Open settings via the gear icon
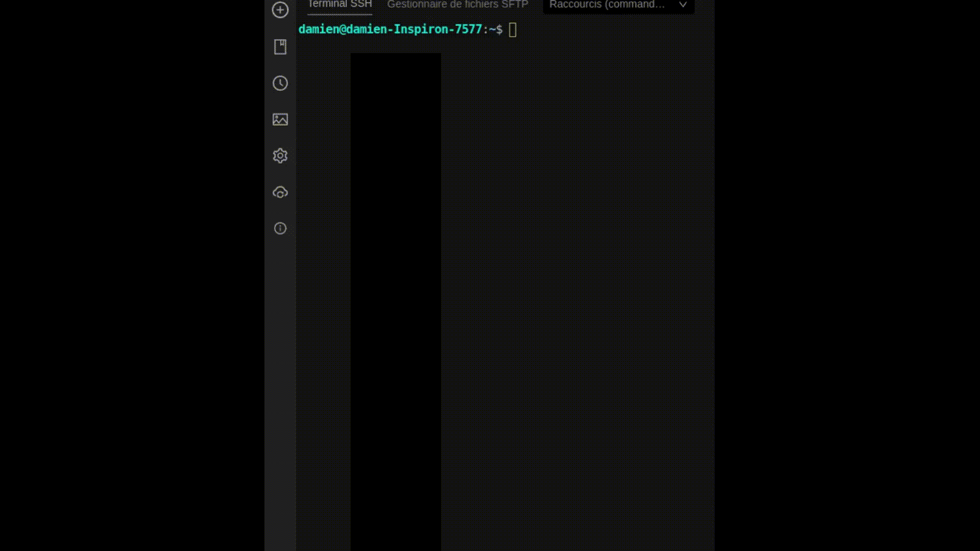 (x=280, y=156)
